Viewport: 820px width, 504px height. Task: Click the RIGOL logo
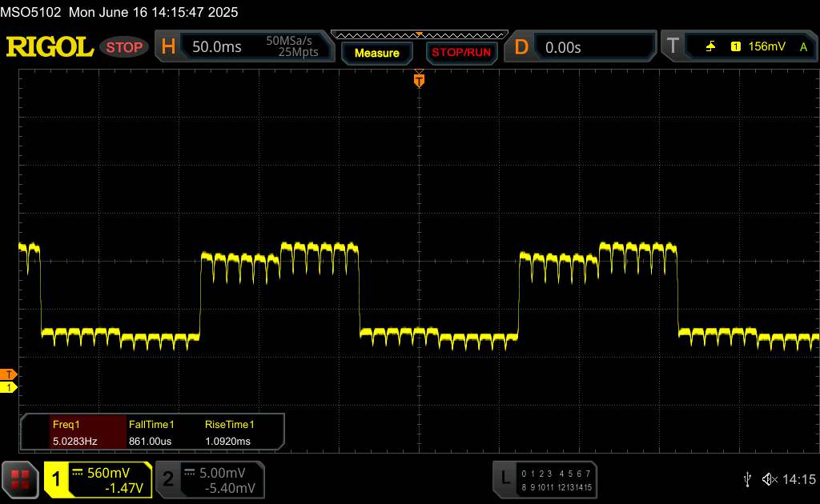tap(50, 46)
